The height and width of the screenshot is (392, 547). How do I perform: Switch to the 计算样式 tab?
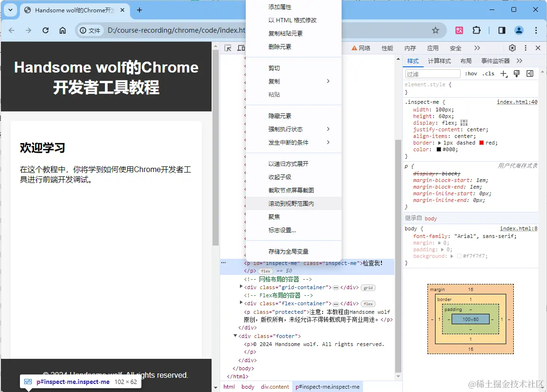coord(440,61)
